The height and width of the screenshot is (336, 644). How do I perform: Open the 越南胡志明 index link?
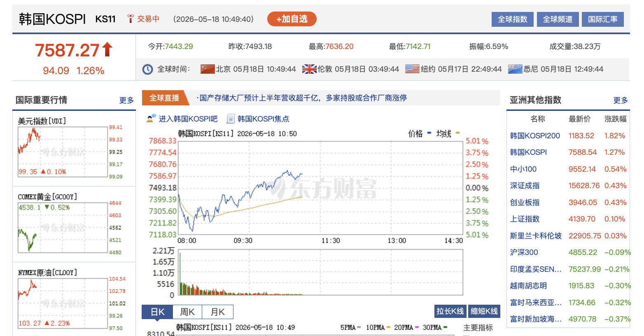[x=528, y=286]
